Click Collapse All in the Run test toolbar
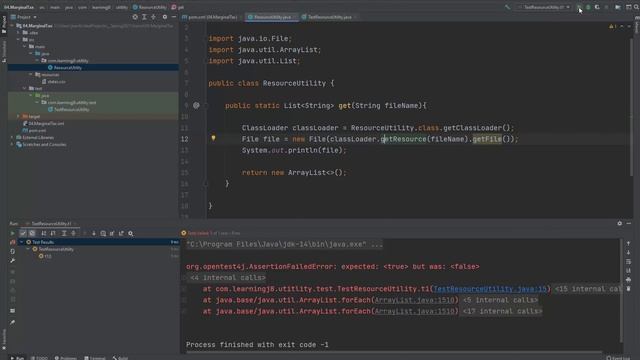 (x=73, y=233)
